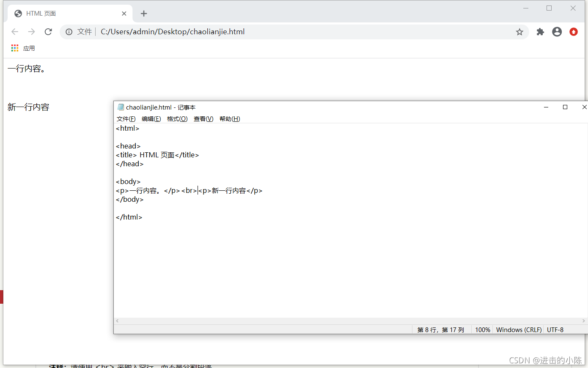The width and height of the screenshot is (588, 368).
Task: Bookmark this page with star icon
Action: click(x=519, y=32)
